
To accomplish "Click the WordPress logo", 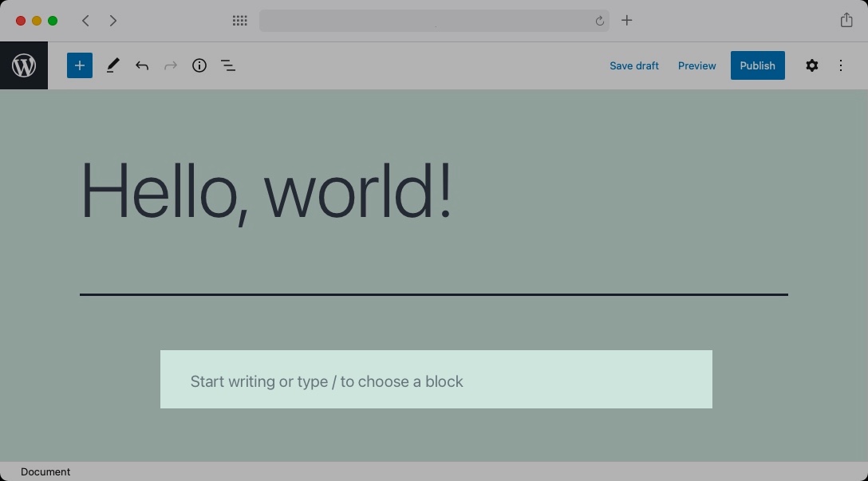I will [x=24, y=65].
